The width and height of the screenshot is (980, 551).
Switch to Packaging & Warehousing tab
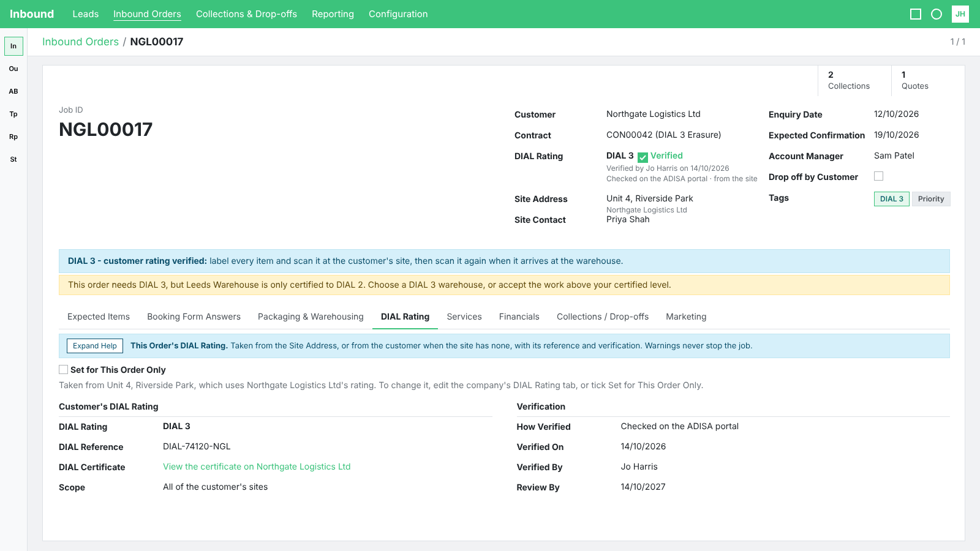311,317
